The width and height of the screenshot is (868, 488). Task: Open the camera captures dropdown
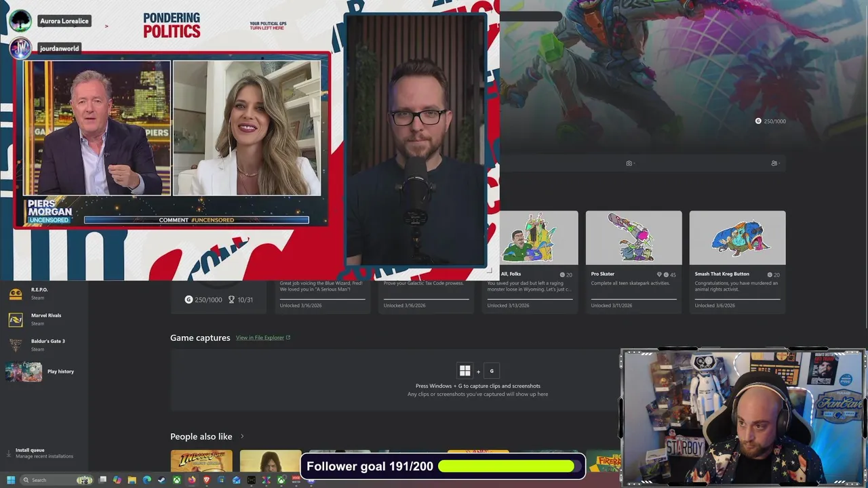[x=631, y=163]
